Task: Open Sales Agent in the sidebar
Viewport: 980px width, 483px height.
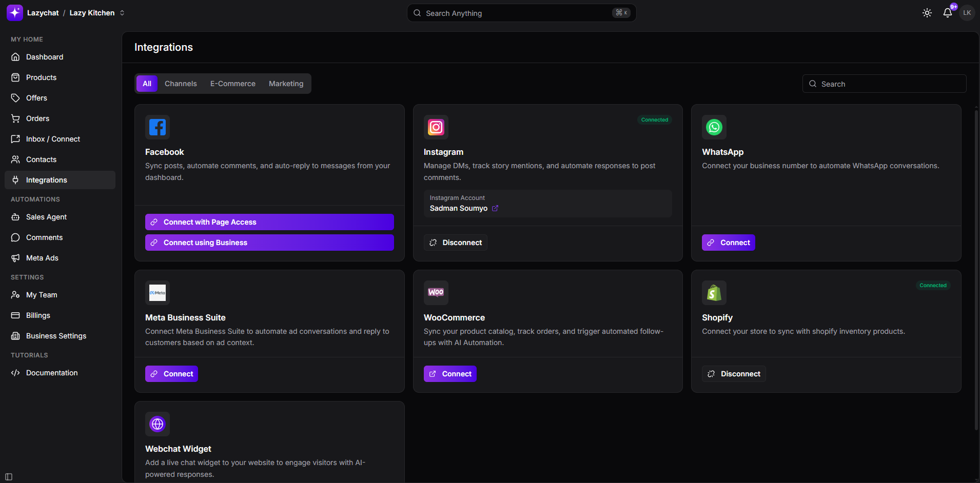Action: click(46, 217)
